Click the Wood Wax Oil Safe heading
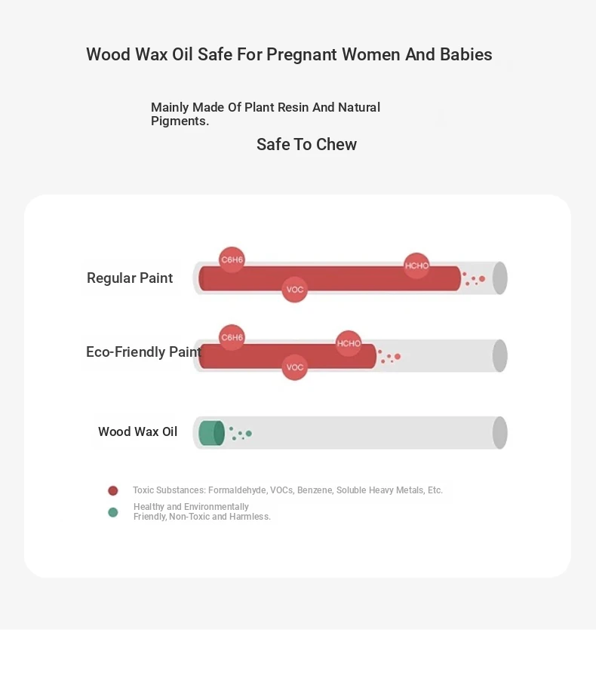Screen dimensions: 596x700 tap(289, 55)
